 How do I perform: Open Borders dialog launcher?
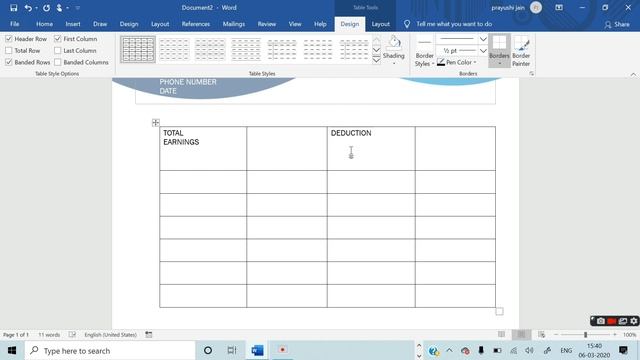click(531, 74)
